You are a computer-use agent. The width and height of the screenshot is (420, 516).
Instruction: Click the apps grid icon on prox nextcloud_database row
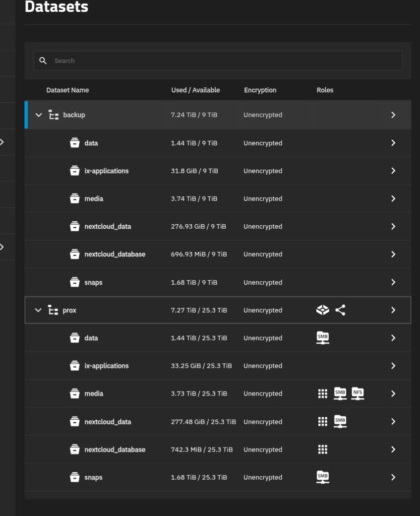point(322,450)
